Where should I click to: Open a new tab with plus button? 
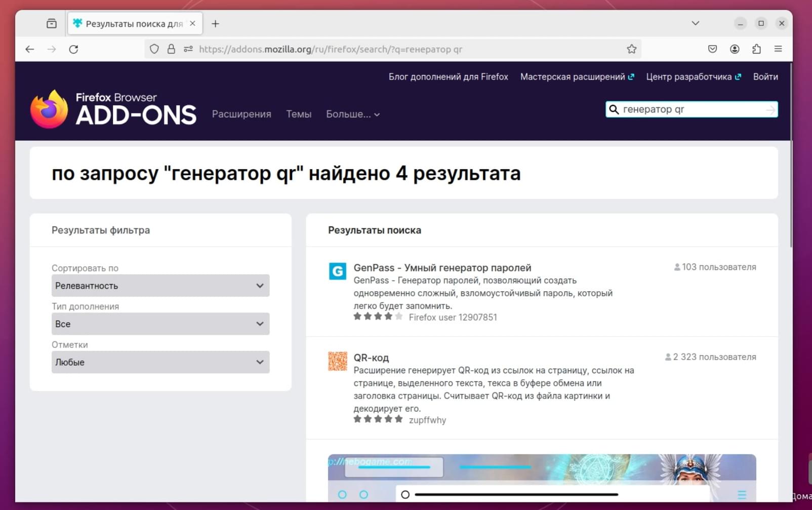pyautogui.click(x=215, y=24)
